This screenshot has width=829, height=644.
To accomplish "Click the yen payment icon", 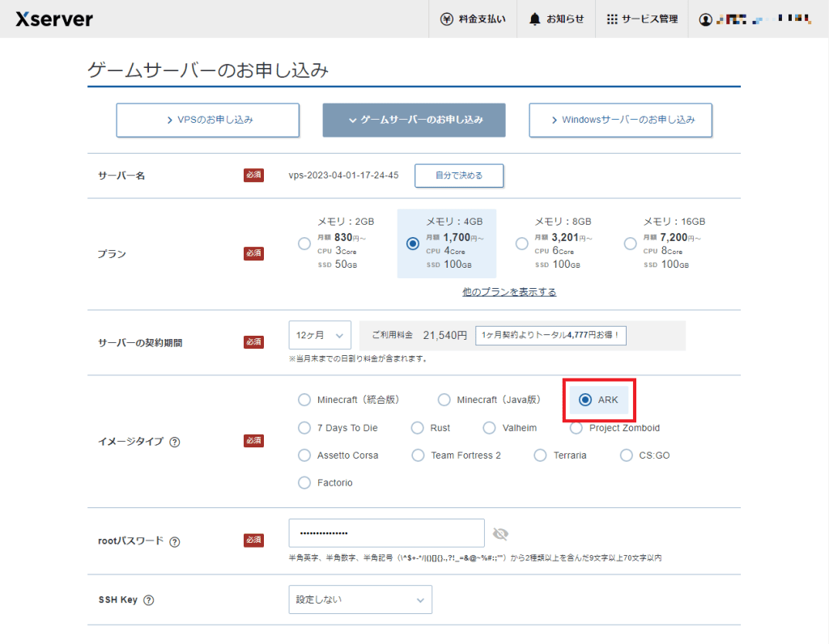I will point(447,19).
